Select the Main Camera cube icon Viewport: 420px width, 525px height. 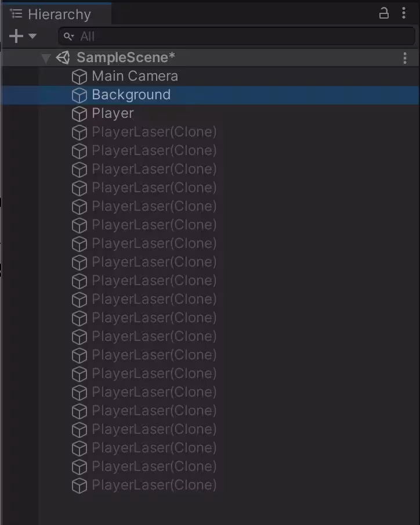(x=79, y=77)
